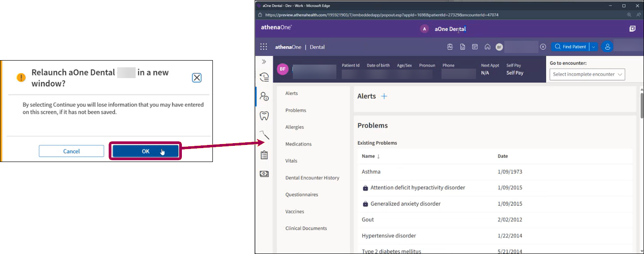
Task: Open the app grid launcher icon
Action: point(264,47)
